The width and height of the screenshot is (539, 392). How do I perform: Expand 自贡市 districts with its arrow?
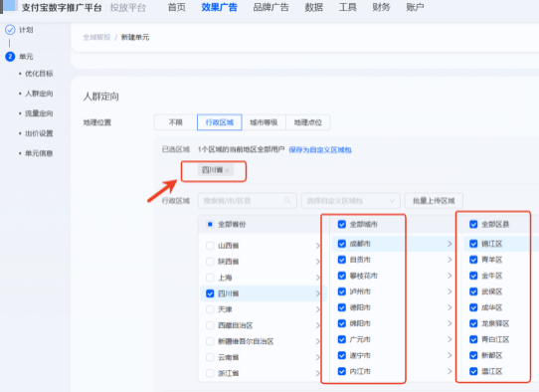tap(449, 260)
